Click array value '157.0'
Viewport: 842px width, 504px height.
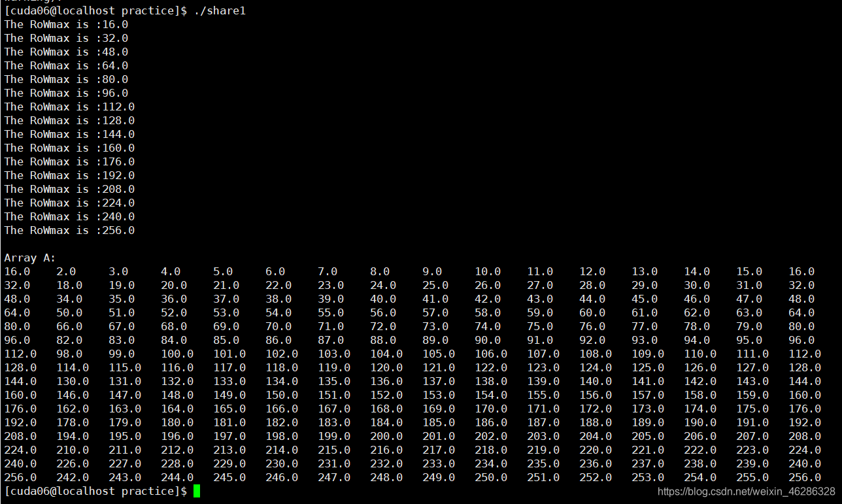coord(648,395)
